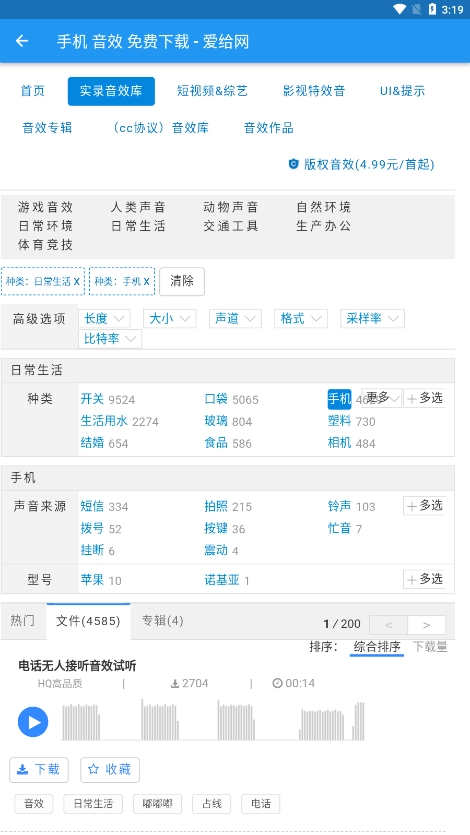Go to the previous results page
The height and width of the screenshot is (835, 470).
click(x=389, y=625)
